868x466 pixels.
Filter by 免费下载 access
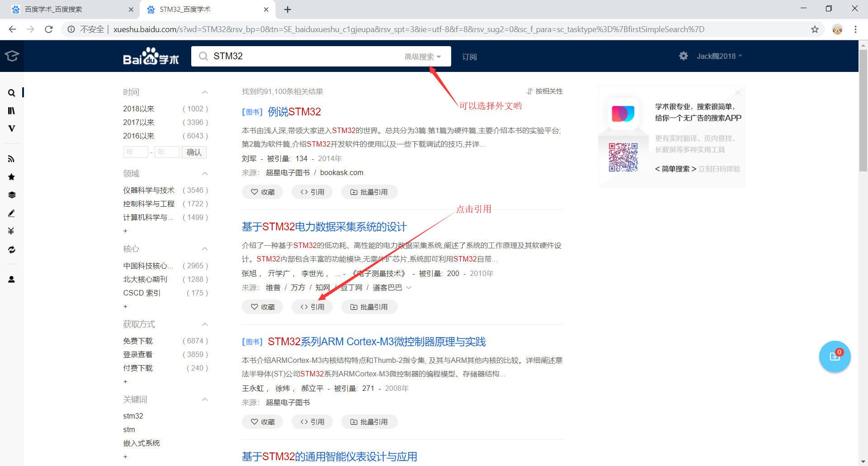[x=138, y=341]
